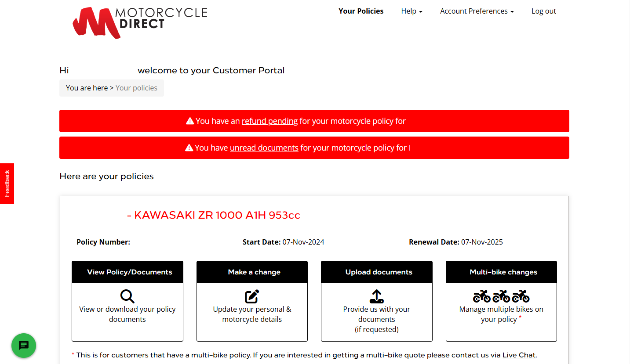Image resolution: width=630 pixels, height=364 pixels.
Task: Open the refund pending link
Action: point(269,121)
